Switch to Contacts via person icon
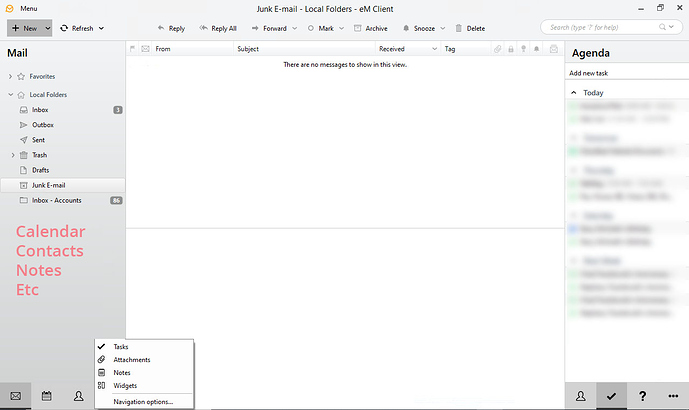 (78, 396)
